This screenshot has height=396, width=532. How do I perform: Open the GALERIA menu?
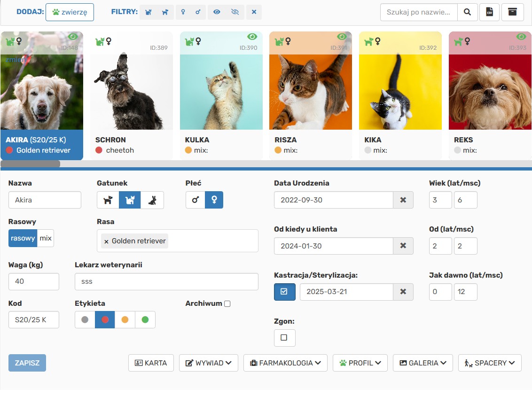422,363
